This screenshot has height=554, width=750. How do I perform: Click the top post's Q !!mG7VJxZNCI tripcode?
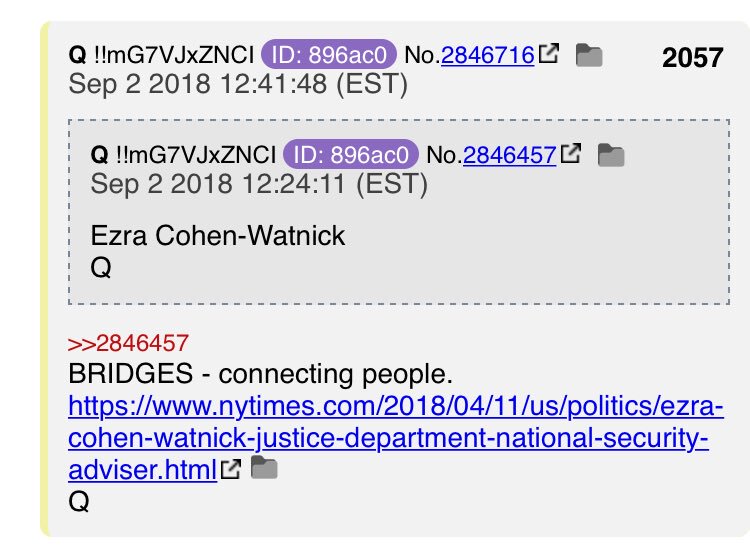[x=161, y=55]
